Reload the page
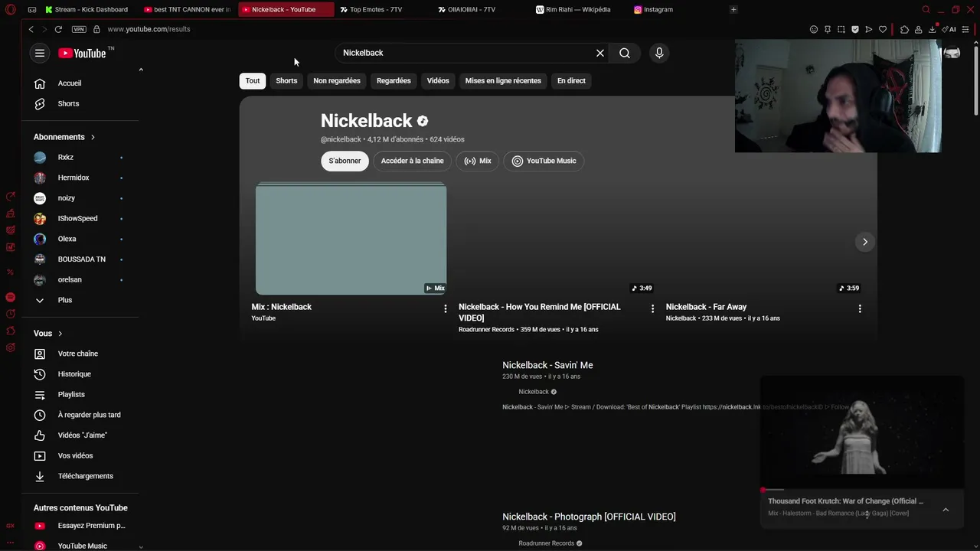The width and height of the screenshot is (980, 551). (58, 29)
